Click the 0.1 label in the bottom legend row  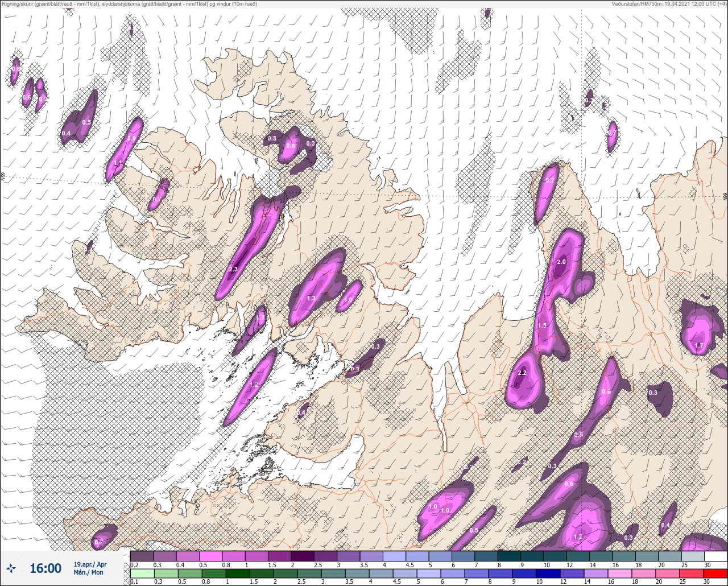[134, 582]
